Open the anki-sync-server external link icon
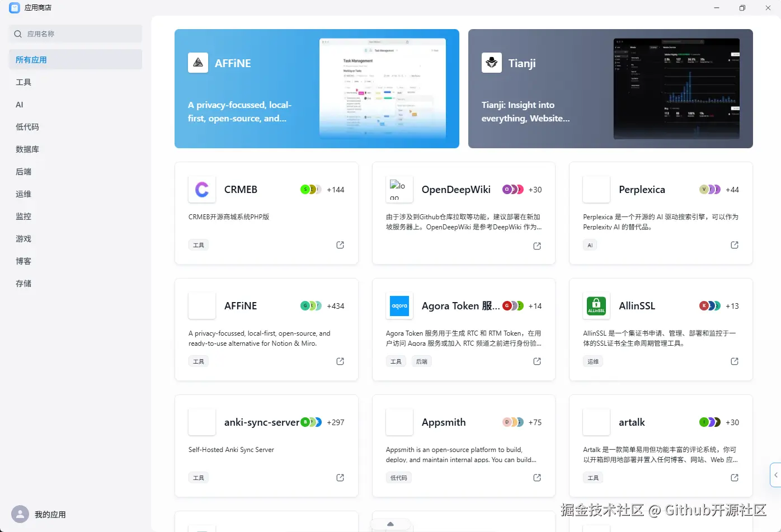 pyautogui.click(x=340, y=478)
